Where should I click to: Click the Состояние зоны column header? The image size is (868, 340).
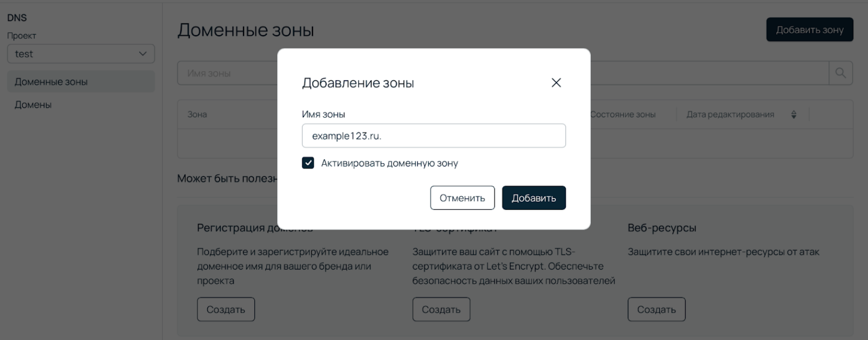(623, 114)
